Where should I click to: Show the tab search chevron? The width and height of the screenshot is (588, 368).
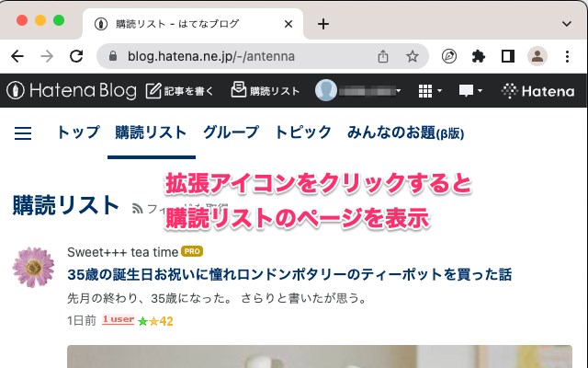567,24
